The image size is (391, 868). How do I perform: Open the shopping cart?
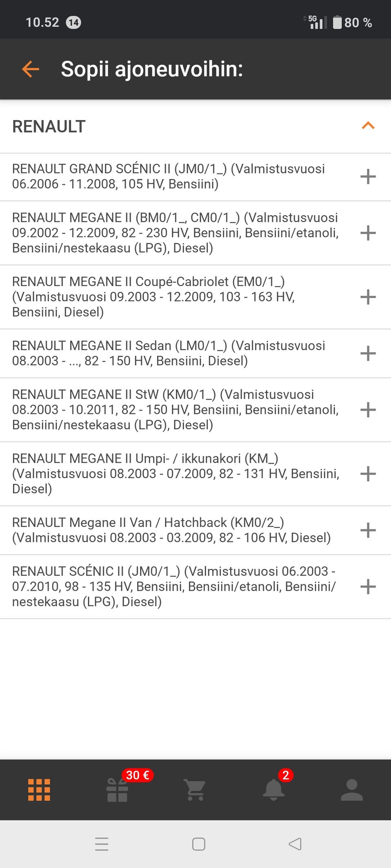coord(195,790)
